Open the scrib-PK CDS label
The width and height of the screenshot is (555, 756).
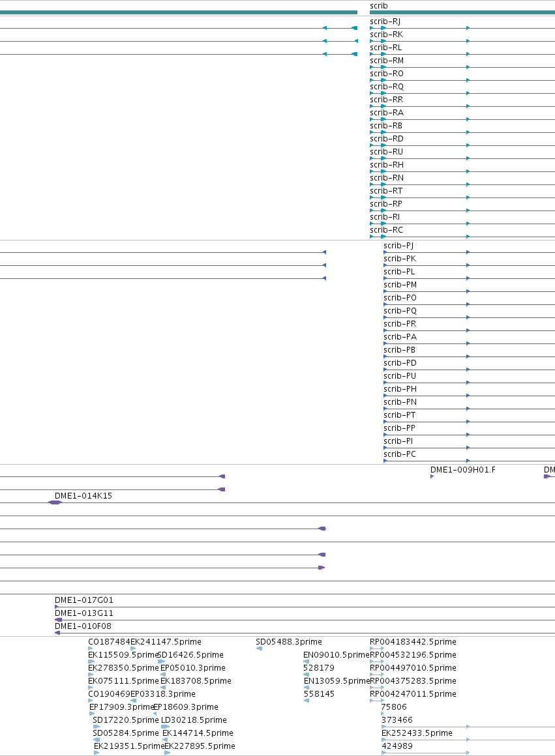tap(400, 259)
